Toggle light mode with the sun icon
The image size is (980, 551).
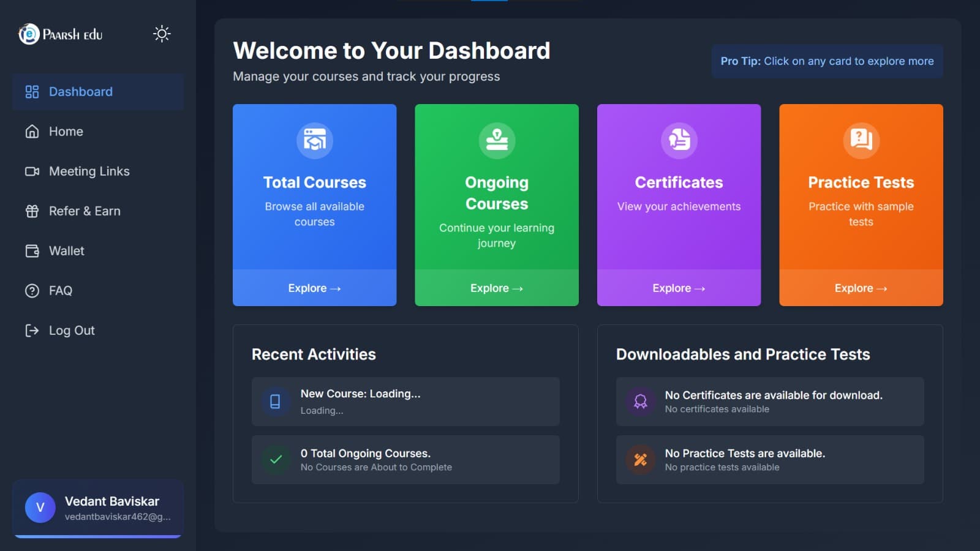[162, 34]
